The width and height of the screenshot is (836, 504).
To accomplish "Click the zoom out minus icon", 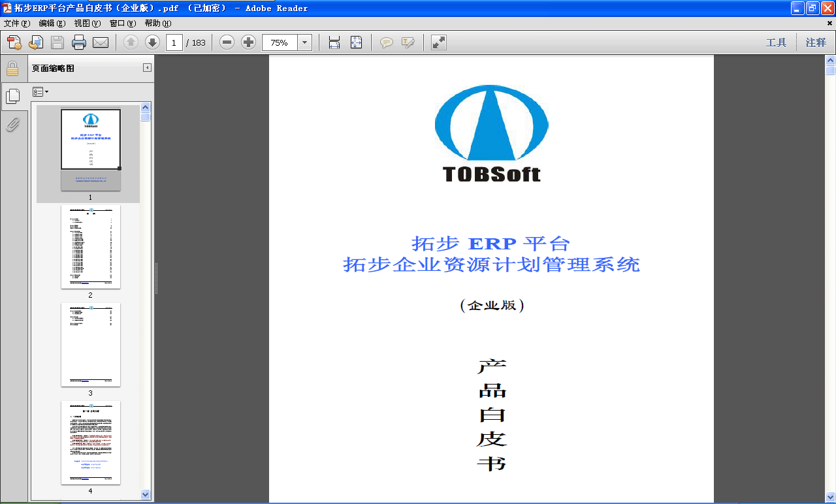I will [227, 42].
